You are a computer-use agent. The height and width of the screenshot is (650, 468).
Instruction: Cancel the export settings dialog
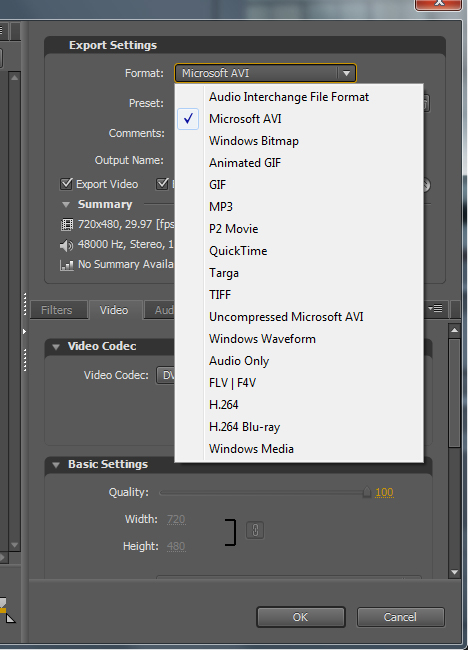click(x=400, y=617)
